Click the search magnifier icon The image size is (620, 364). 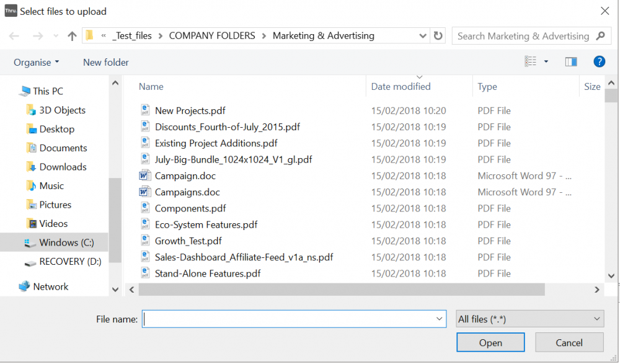click(x=600, y=36)
